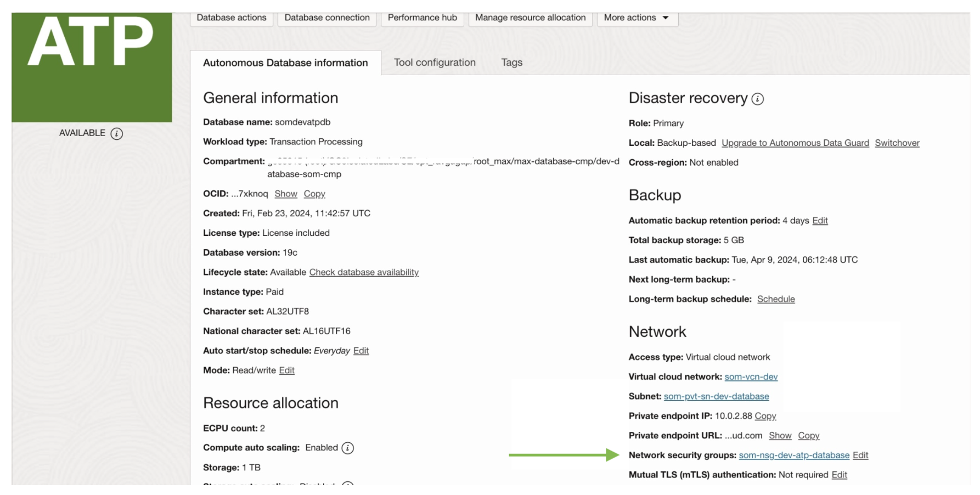Click Check database availability link
980x495 pixels.
pos(364,272)
